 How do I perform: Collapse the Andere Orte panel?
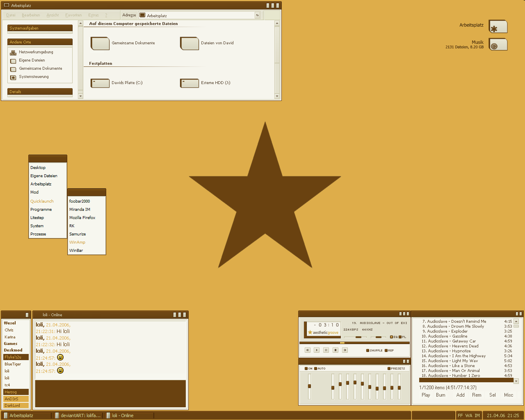click(40, 42)
